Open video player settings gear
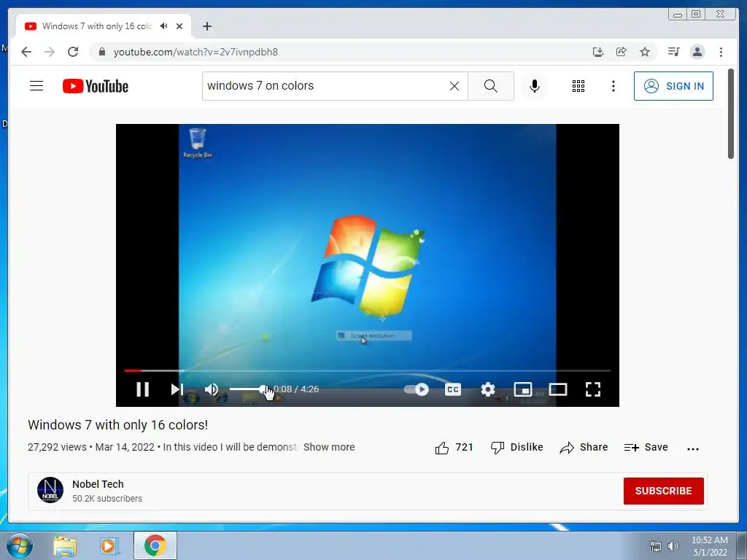Viewport: 747px width, 560px height. click(x=488, y=389)
